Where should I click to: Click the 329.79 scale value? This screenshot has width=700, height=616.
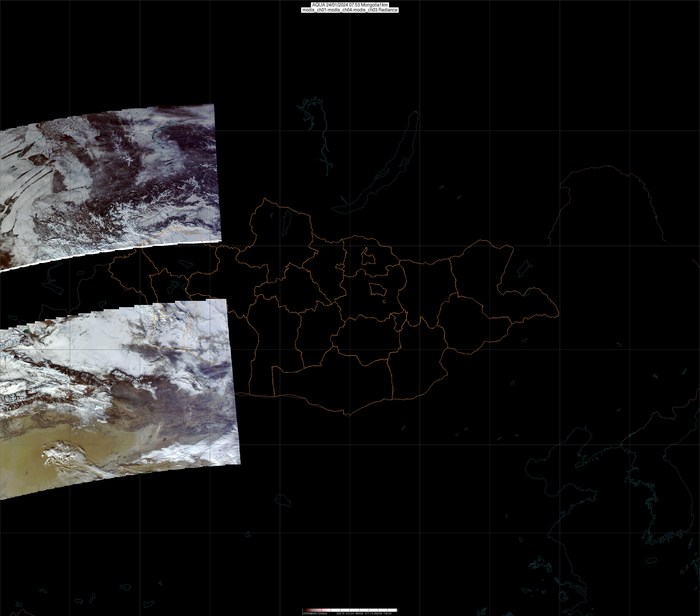point(340,614)
